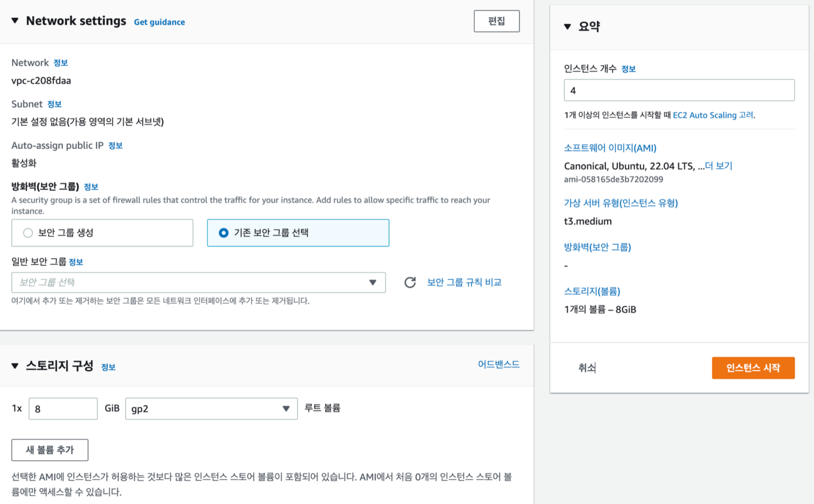Open the 보안 그룹 선택 dropdown

pyautogui.click(x=198, y=282)
